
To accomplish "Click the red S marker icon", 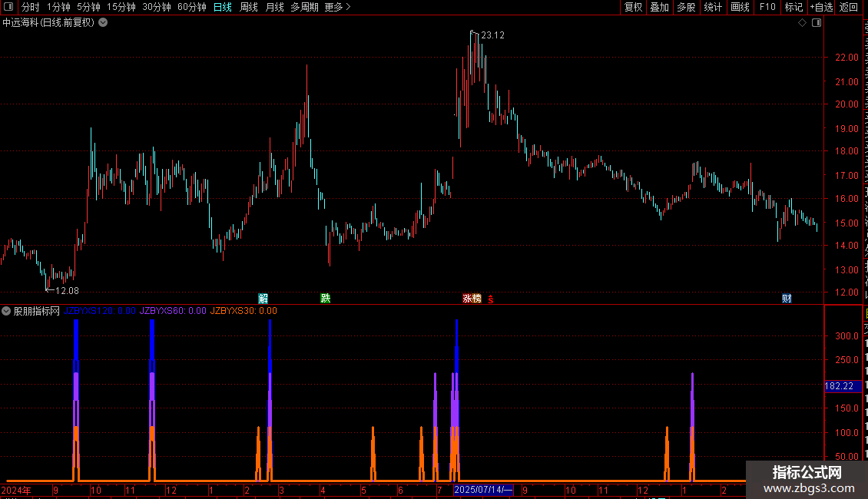I will (x=491, y=299).
